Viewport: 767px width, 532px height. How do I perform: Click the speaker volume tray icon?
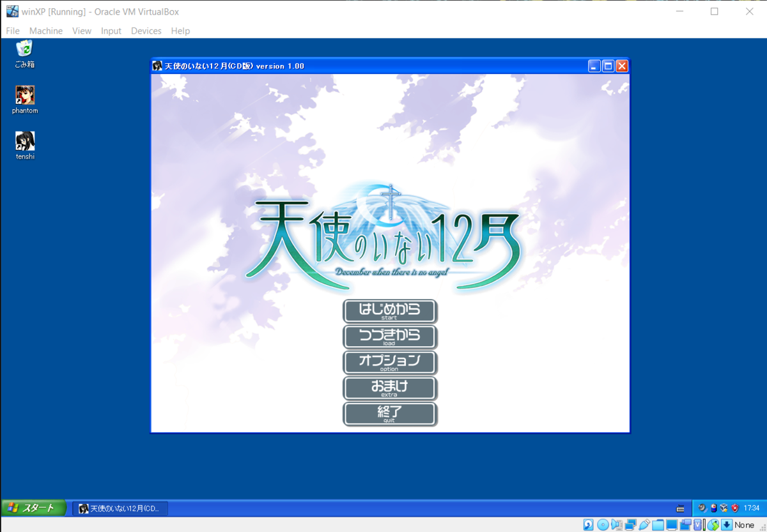pyautogui.click(x=702, y=508)
